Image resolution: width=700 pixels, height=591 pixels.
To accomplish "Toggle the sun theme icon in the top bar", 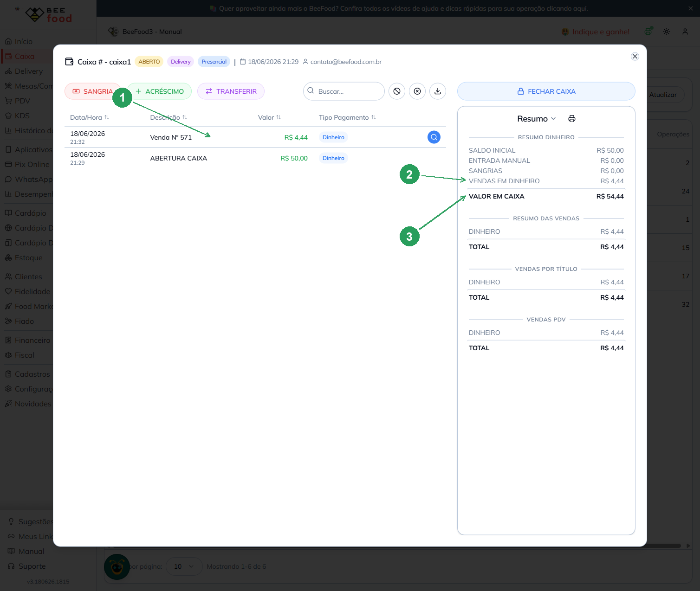I will (x=667, y=32).
